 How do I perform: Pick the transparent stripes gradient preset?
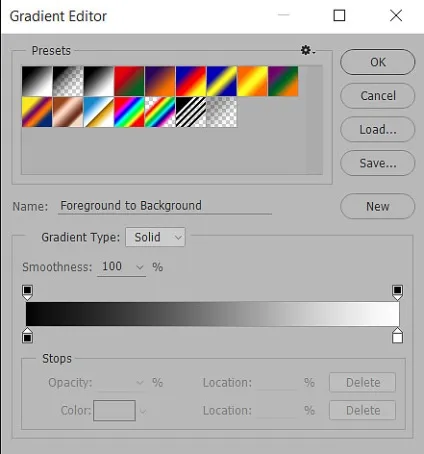[x=191, y=112]
